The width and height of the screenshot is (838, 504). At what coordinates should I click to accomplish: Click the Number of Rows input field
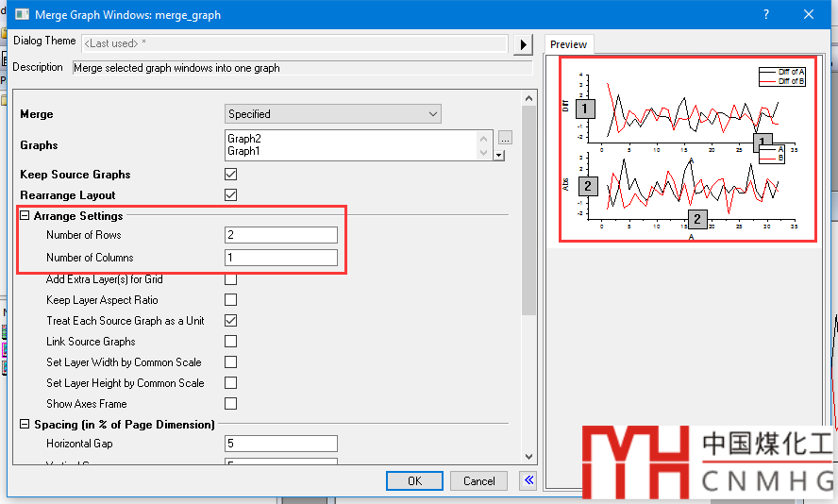281,235
